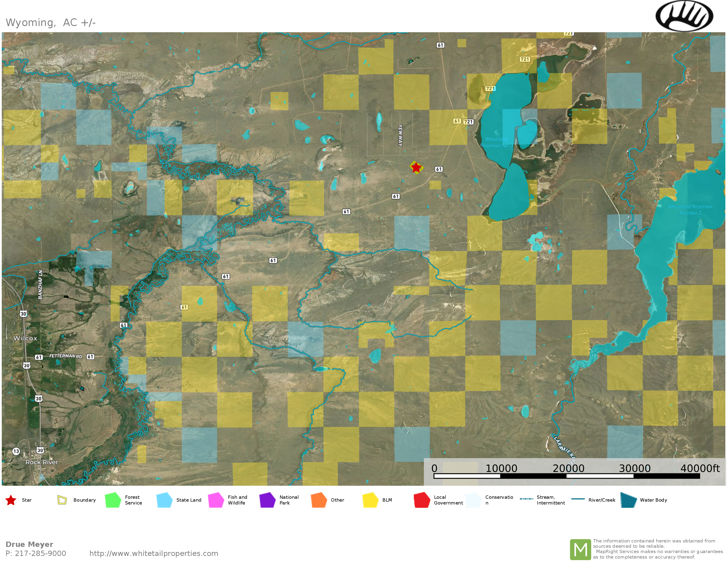Click the teal Water Body legend swatch
The width and height of the screenshot is (728, 563).
(x=628, y=500)
